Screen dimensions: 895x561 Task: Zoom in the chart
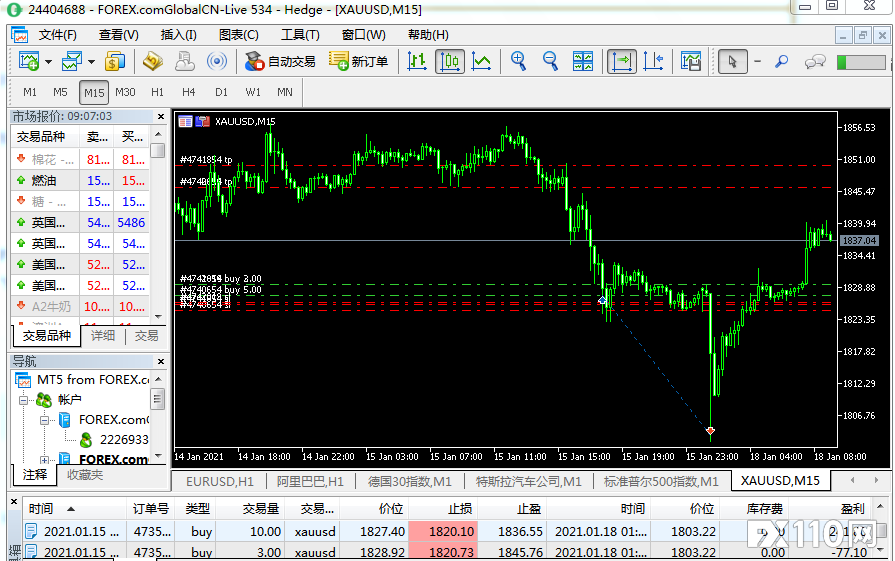tap(518, 61)
